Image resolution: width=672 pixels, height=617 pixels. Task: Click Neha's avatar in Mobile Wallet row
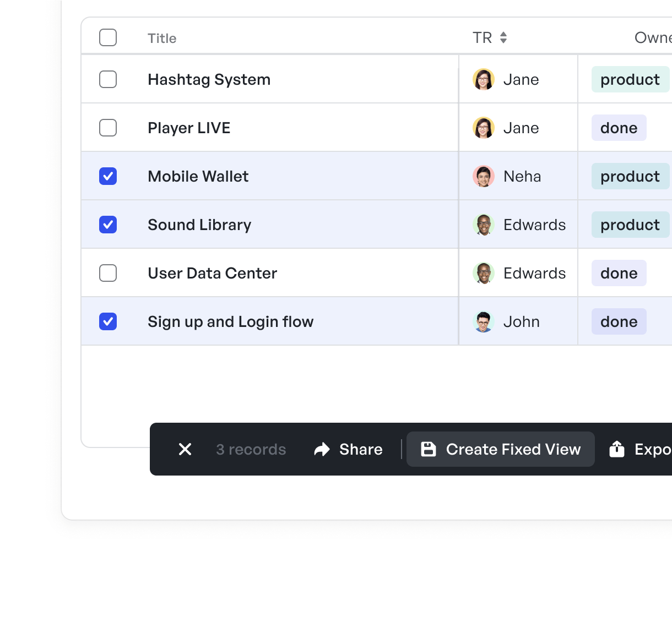484,176
